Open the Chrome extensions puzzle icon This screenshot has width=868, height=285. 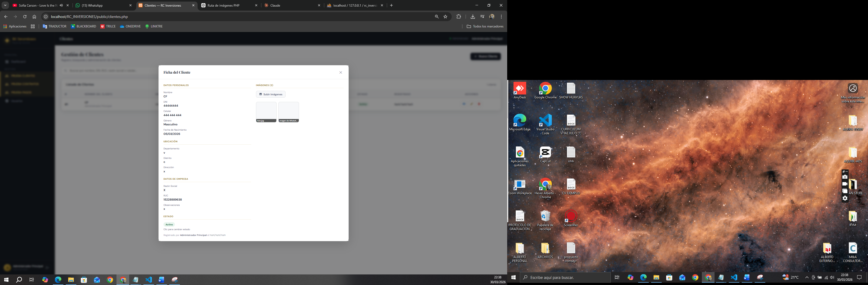(x=459, y=16)
